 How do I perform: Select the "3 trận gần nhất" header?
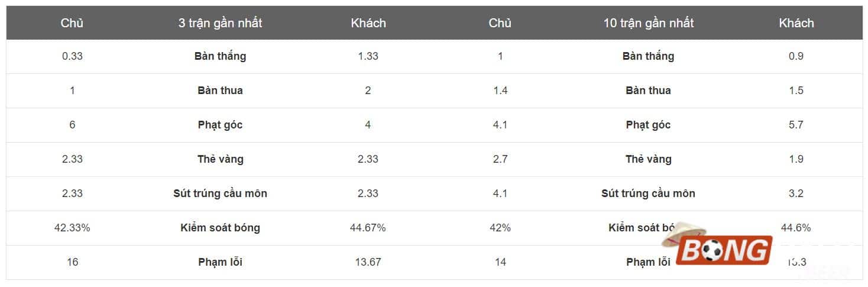tap(220, 23)
